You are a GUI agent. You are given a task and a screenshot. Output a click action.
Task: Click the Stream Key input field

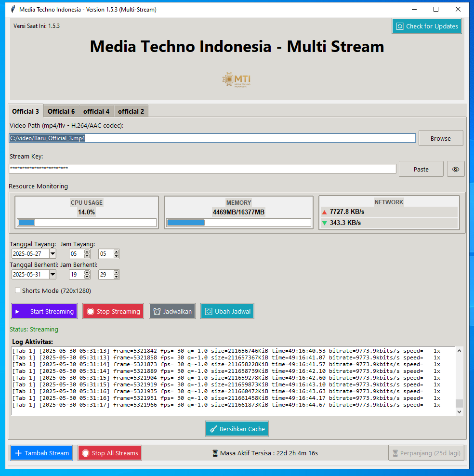click(x=202, y=169)
